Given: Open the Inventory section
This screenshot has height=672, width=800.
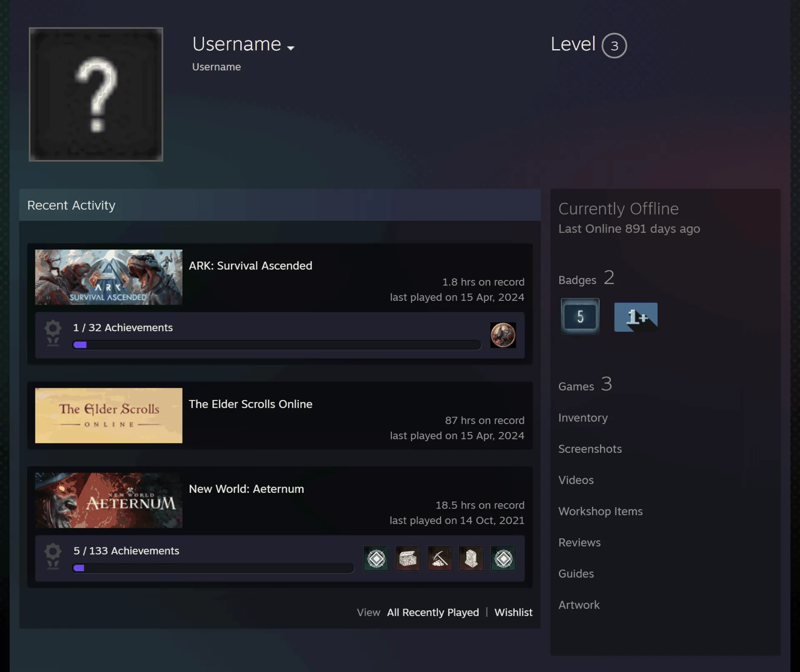Looking at the screenshot, I should pos(583,418).
